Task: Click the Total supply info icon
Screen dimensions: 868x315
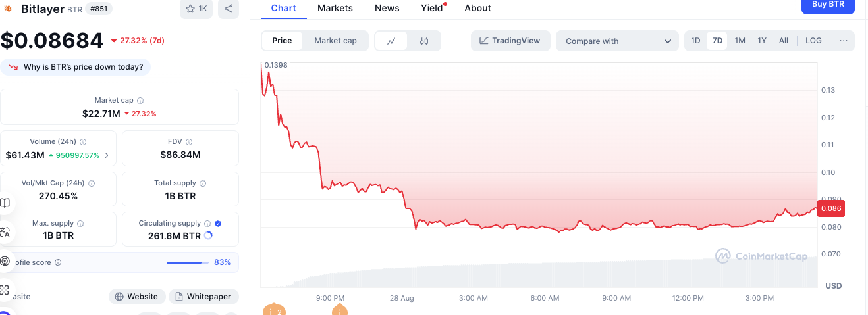Action: coord(203,183)
